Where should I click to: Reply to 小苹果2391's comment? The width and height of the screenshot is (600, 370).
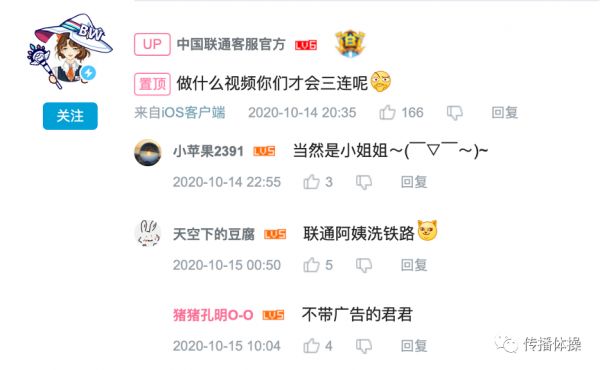(x=414, y=182)
